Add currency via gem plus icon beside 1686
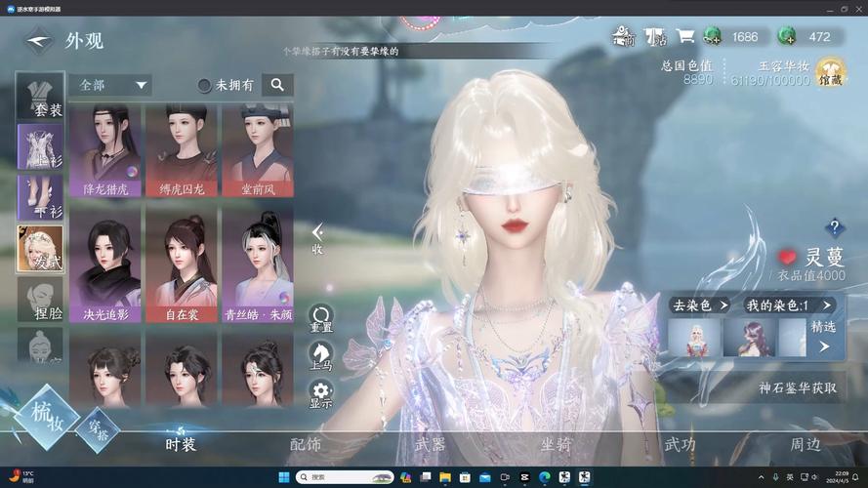 [x=713, y=36]
